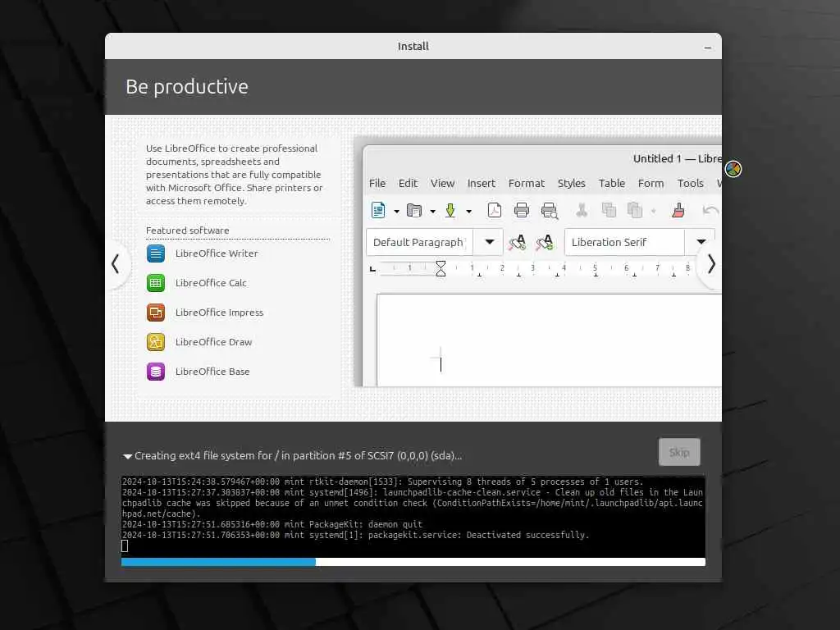Click the LibreOffice Writer icon
This screenshot has height=630, width=840.
point(156,253)
